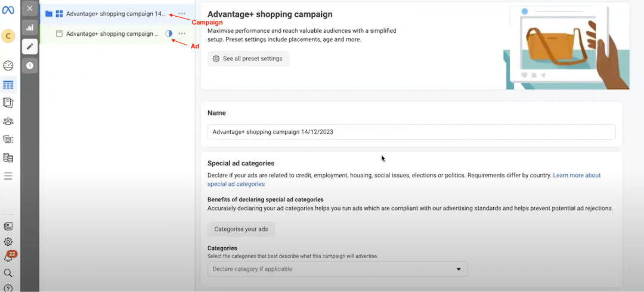Open the clock History view
Screen dimensions: 644x292
(30, 66)
